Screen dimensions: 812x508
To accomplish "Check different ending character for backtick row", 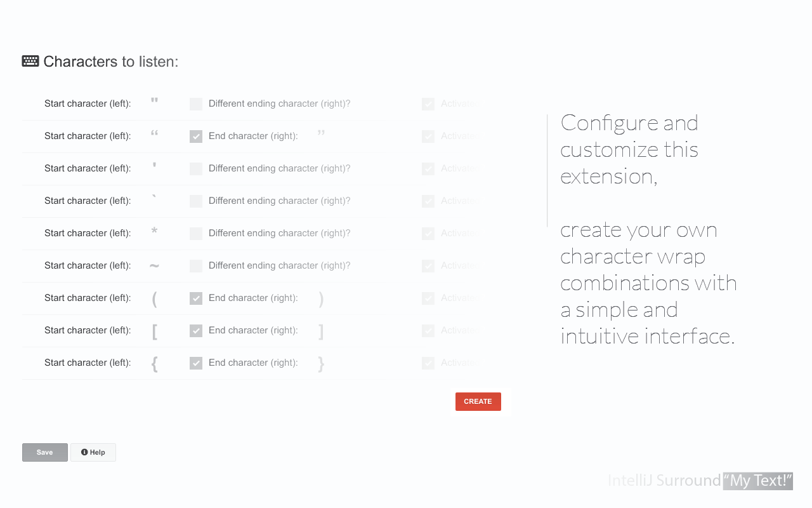I will pos(196,201).
